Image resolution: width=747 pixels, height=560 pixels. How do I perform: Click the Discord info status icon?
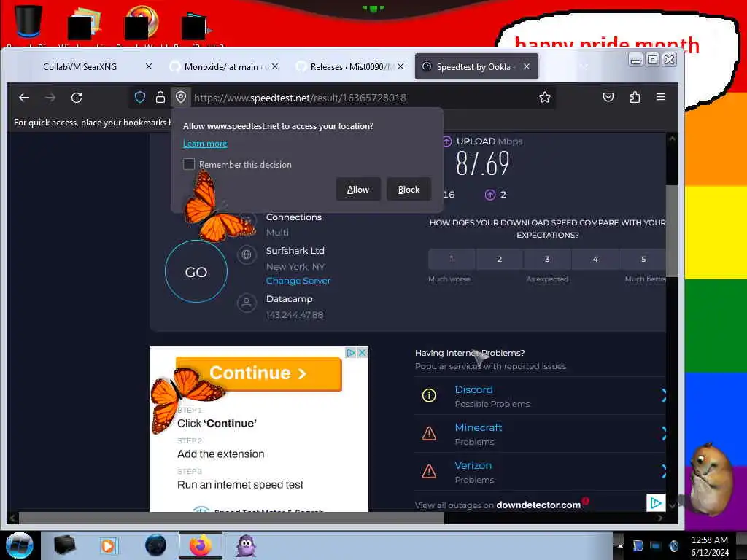[429, 395]
